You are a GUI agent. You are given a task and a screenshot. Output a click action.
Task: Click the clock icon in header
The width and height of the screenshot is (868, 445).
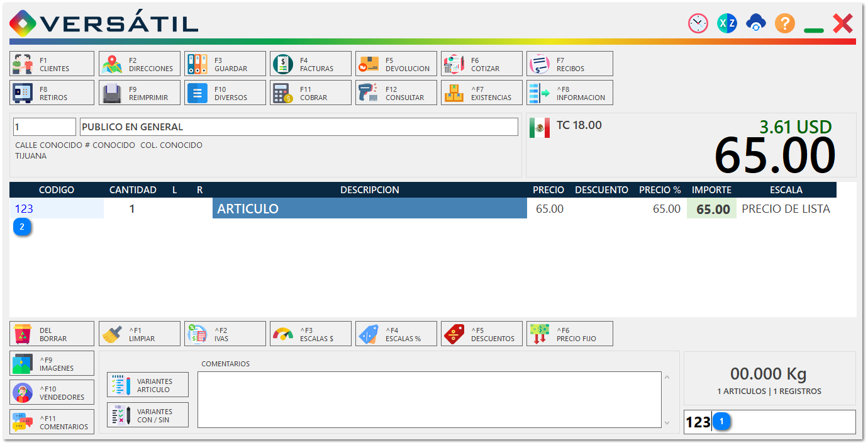(698, 24)
